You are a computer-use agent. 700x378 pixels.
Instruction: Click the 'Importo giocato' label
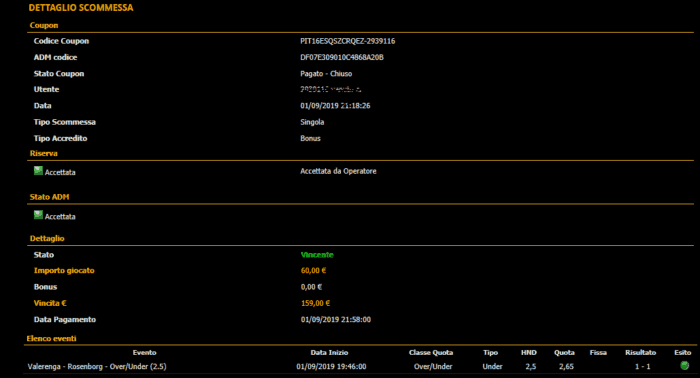(64, 270)
